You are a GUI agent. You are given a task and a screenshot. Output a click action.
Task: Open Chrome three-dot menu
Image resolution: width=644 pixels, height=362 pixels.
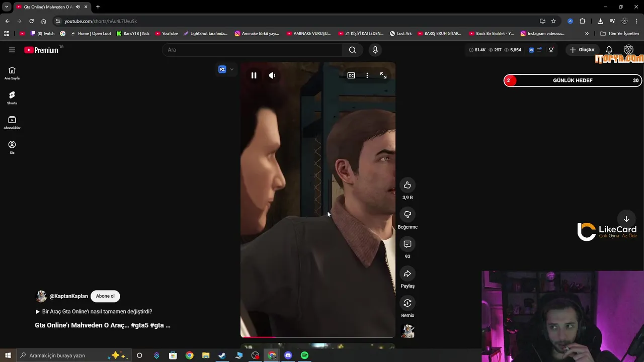coord(637,21)
